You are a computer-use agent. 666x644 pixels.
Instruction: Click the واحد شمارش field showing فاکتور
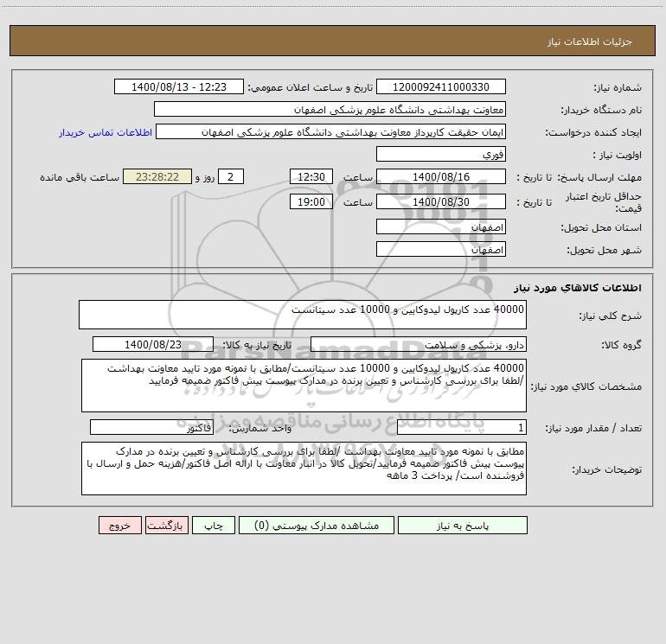pos(151,428)
